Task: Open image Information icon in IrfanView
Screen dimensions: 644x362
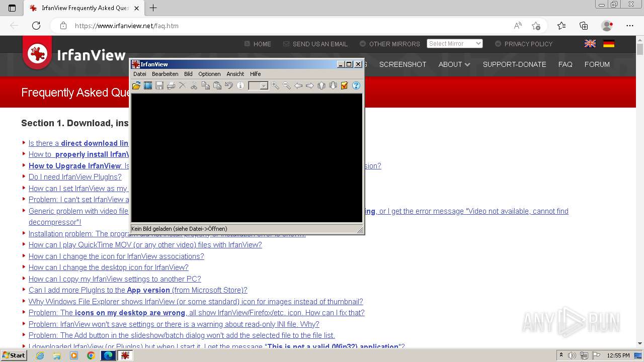Action: tap(240, 86)
